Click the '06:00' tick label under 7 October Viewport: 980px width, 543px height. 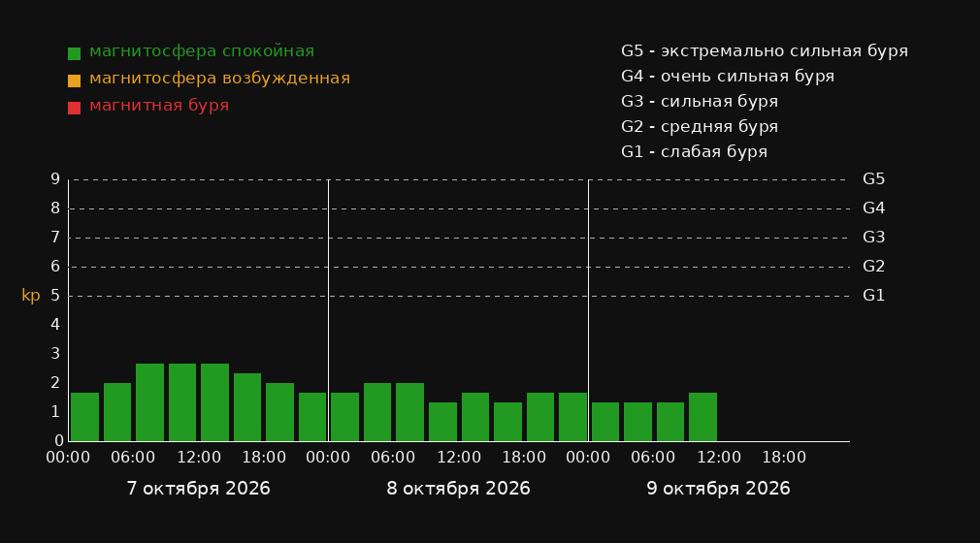(x=133, y=458)
